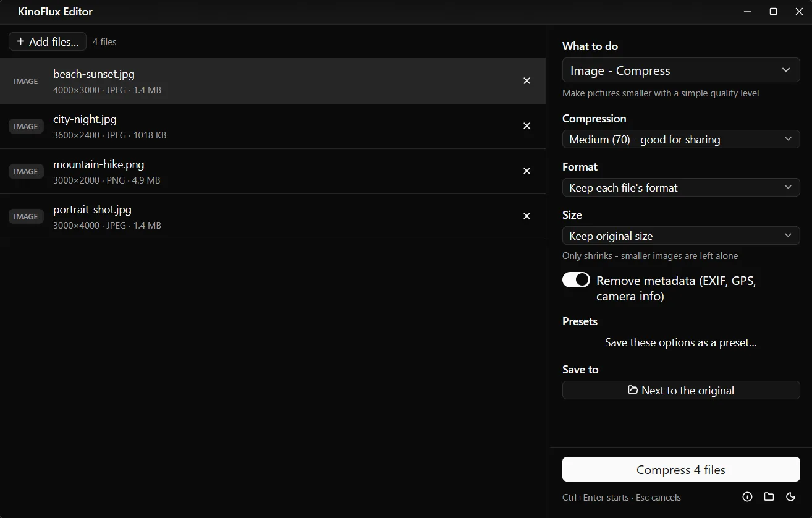Click the IMAGE badge on mountain-hike.png

tap(26, 172)
